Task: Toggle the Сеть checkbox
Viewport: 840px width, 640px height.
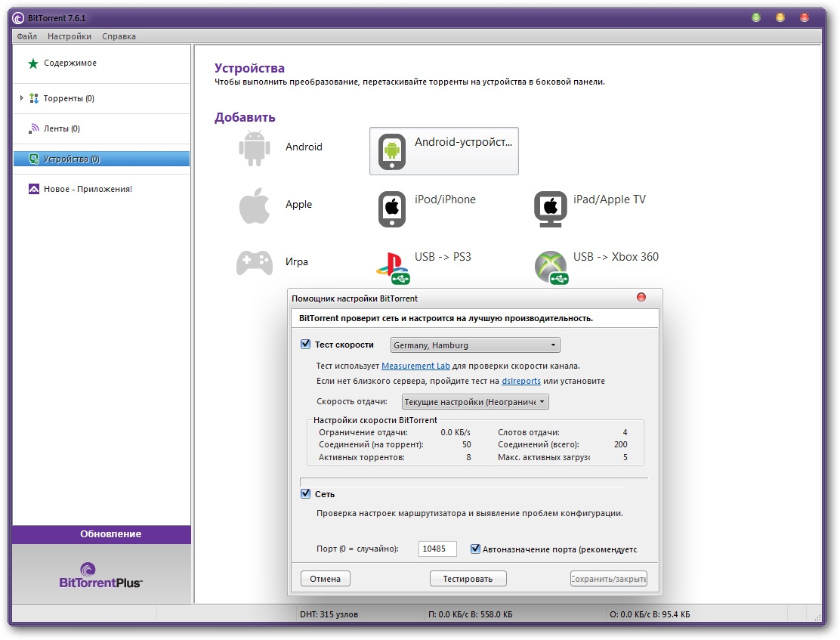Action: (306, 494)
